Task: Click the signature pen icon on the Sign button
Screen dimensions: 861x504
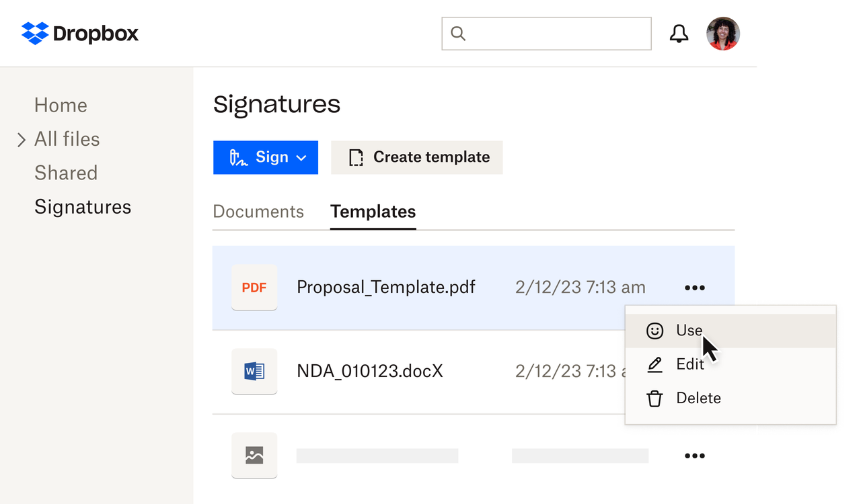Action: [239, 157]
